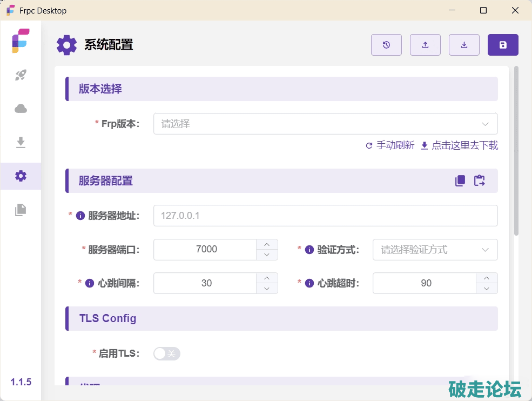Click the download/export config icon button
The height and width of the screenshot is (401, 532).
coord(464,45)
